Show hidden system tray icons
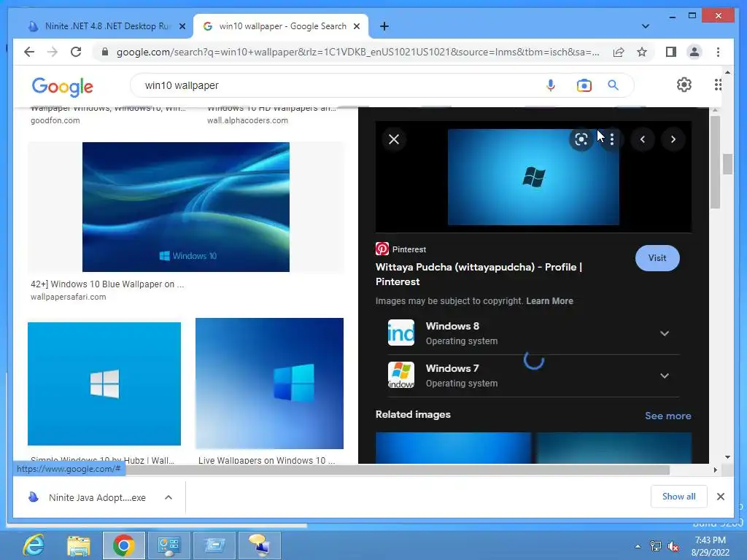 (x=638, y=546)
